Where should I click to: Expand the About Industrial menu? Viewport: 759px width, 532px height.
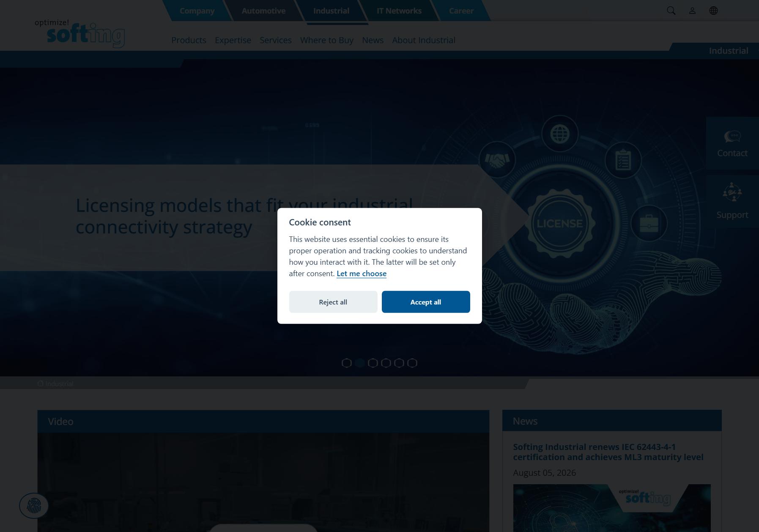[x=424, y=40]
